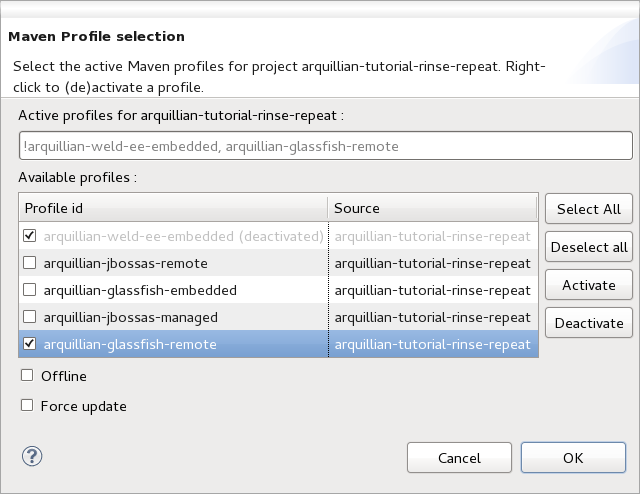Confirm the dialog with OK
The image size is (640, 494).
[572, 458]
